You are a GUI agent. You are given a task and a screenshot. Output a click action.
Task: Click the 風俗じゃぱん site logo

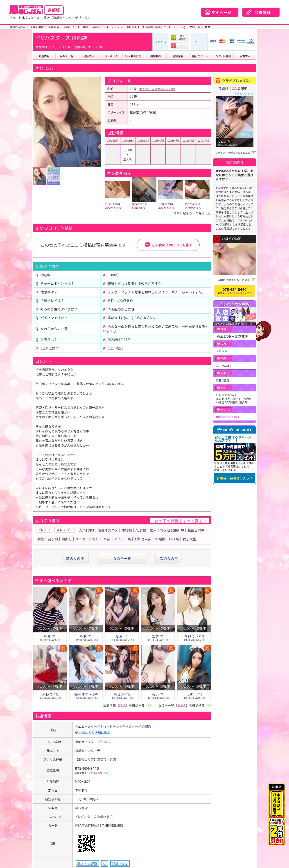tap(26, 10)
